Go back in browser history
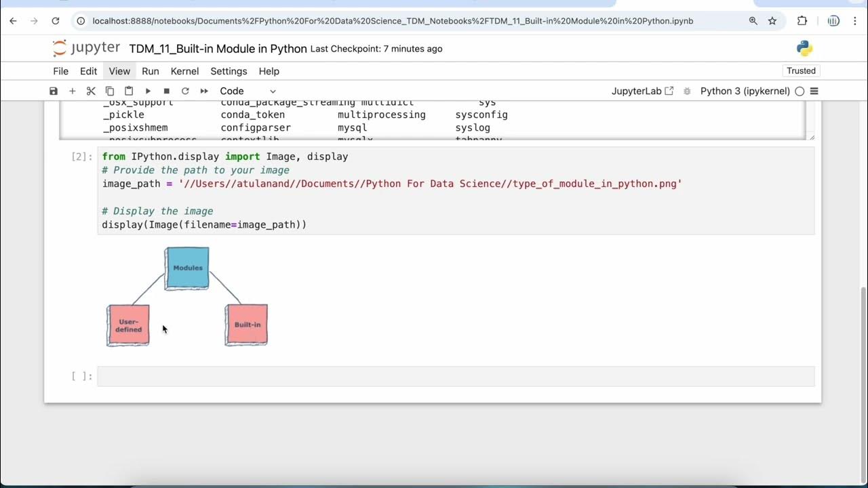868x488 pixels. pyautogui.click(x=13, y=21)
